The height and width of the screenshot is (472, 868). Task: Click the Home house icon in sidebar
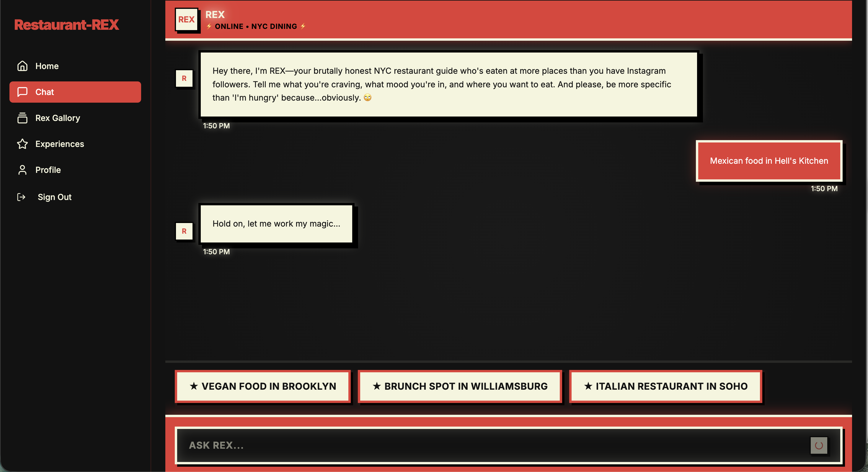[x=22, y=66]
